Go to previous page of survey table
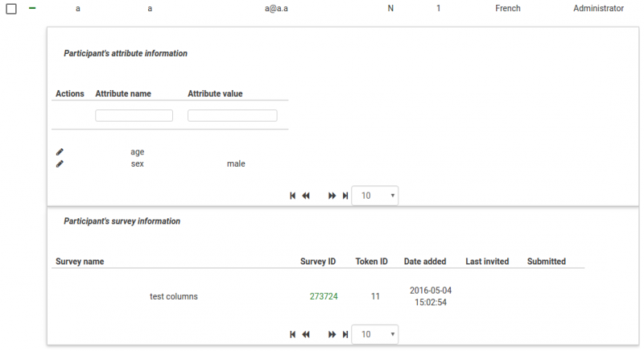 [x=306, y=334]
